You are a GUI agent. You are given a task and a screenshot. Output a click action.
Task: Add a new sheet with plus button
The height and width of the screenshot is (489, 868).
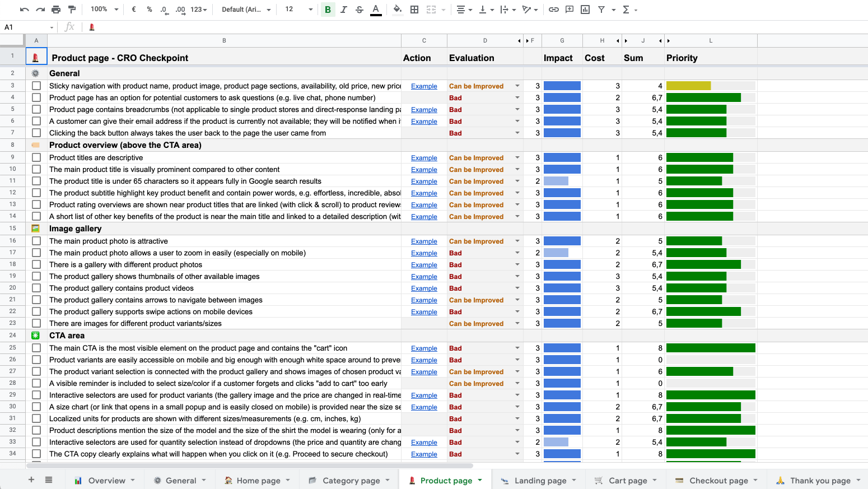pos(31,480)
